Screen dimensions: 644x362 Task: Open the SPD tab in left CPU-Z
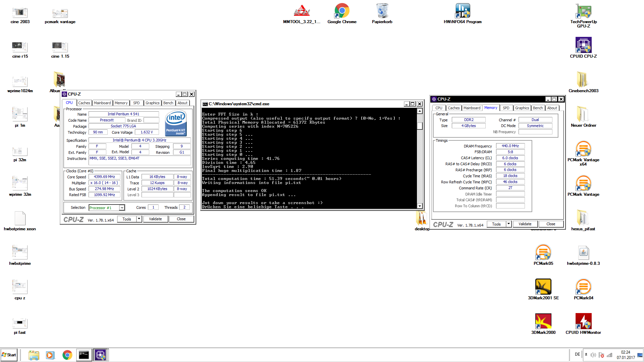137,103
